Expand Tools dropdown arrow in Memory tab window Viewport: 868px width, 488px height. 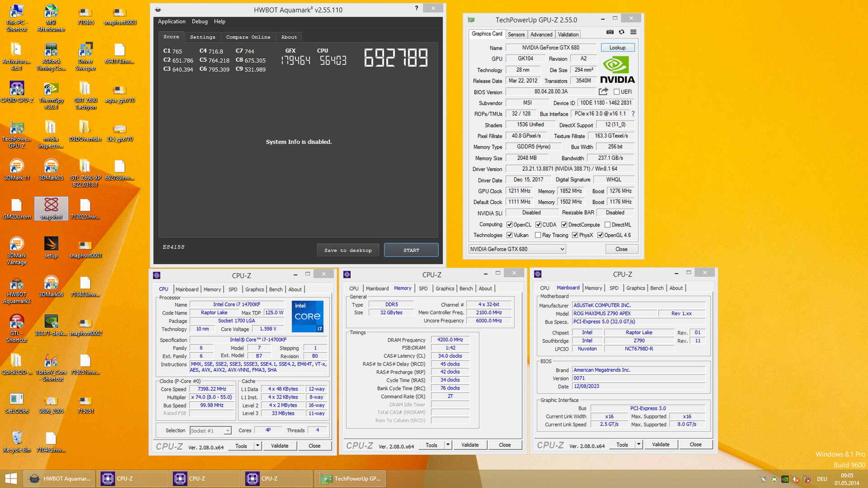pyautogui.click(x=448, y=445)
